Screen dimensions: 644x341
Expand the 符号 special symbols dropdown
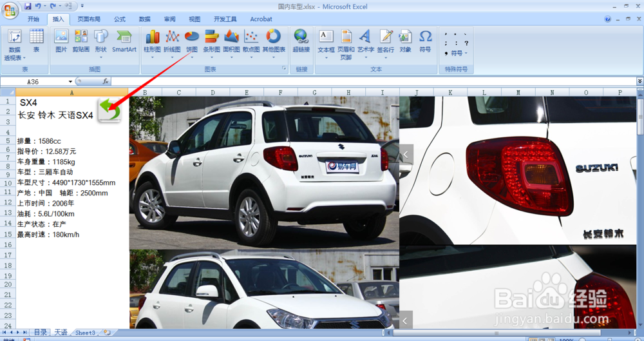459,53
